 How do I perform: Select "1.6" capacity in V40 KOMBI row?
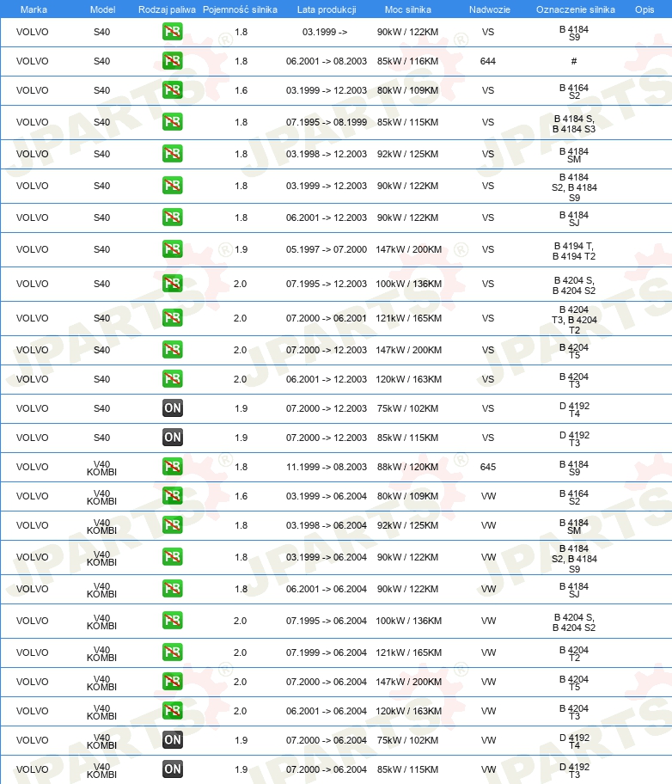pos(241,496)
